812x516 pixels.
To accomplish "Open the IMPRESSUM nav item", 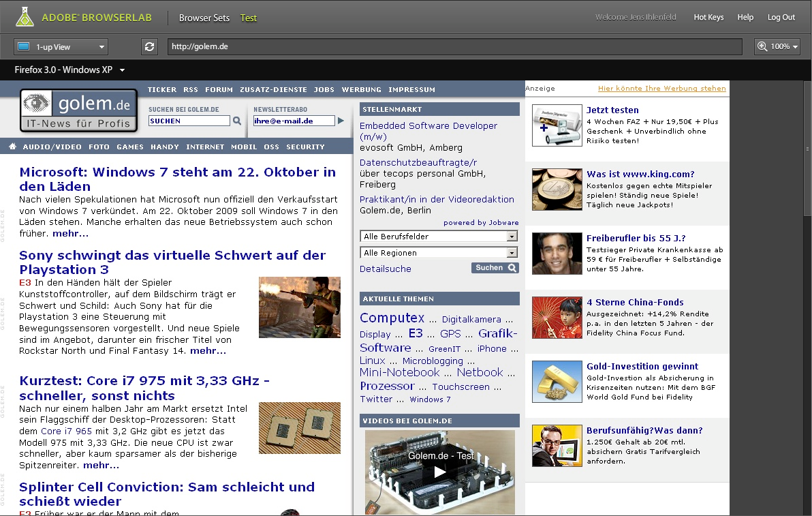I will click(411, 89).
